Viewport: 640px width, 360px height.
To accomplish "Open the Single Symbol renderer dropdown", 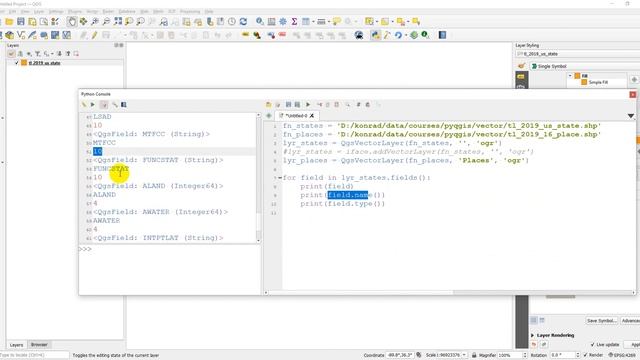I will click(x=584, y=66).
